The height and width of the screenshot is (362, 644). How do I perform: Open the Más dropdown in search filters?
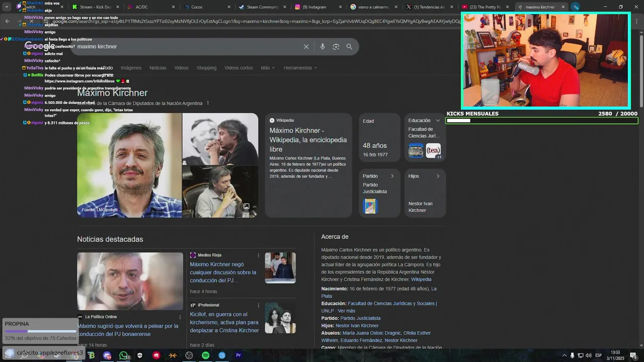click(x=268, y=68)
